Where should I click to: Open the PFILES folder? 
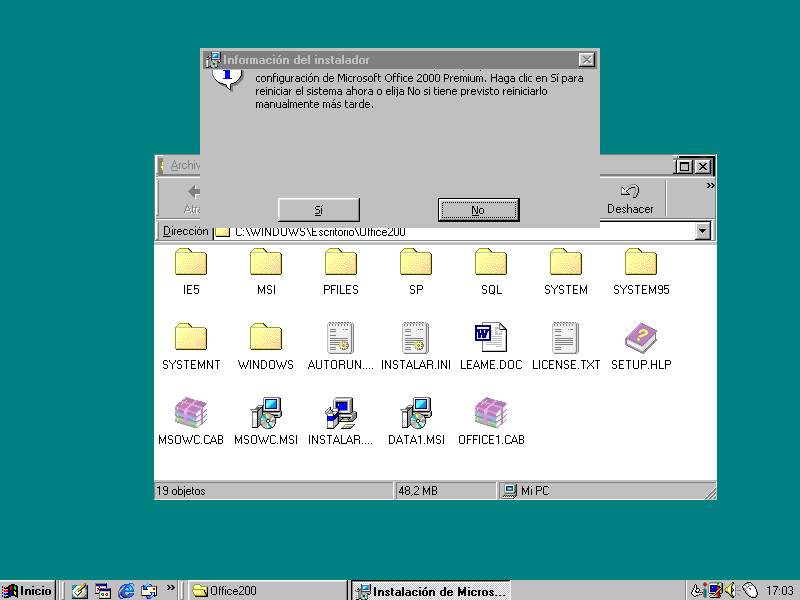point(340,264)
